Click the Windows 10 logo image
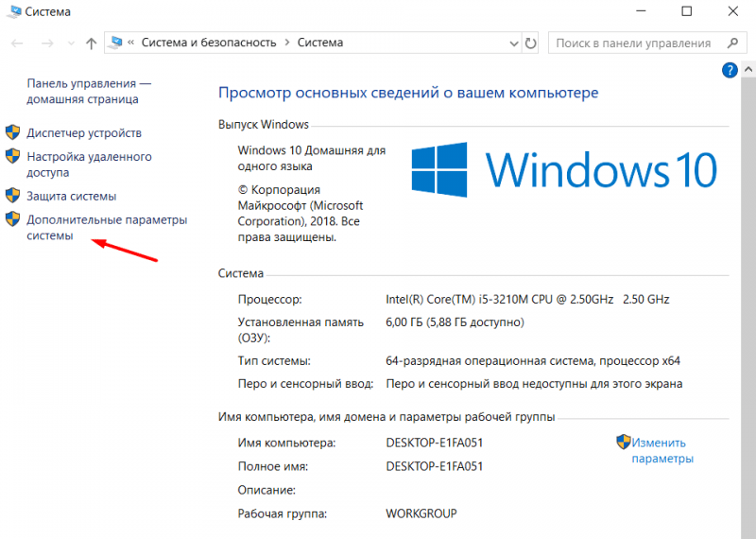Viewport: 756px width, 539px height. [564, 169]
